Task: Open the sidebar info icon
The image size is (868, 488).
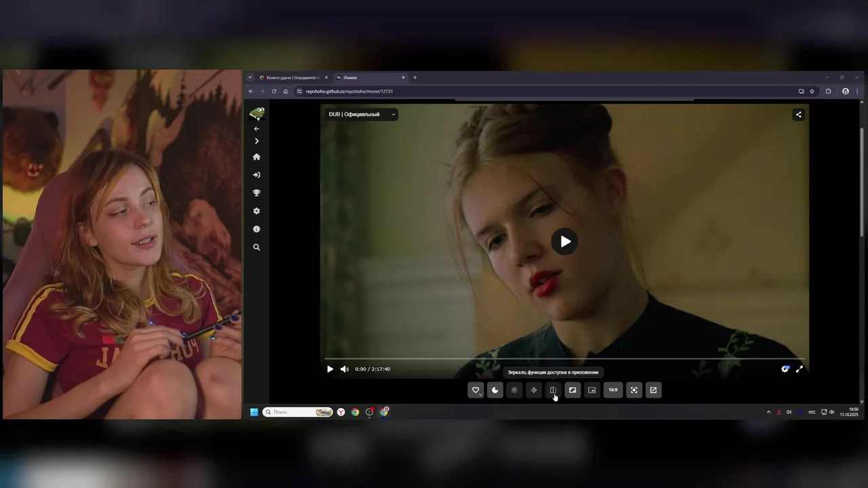Action: click(x=256, y=229)
